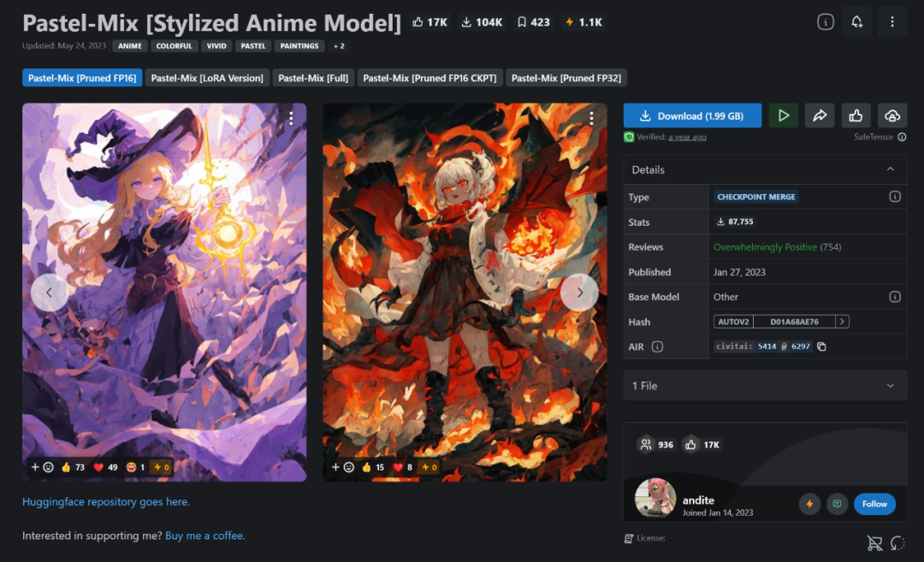Expand hash options arrow next to D01A68AE76

coord(842,322)
